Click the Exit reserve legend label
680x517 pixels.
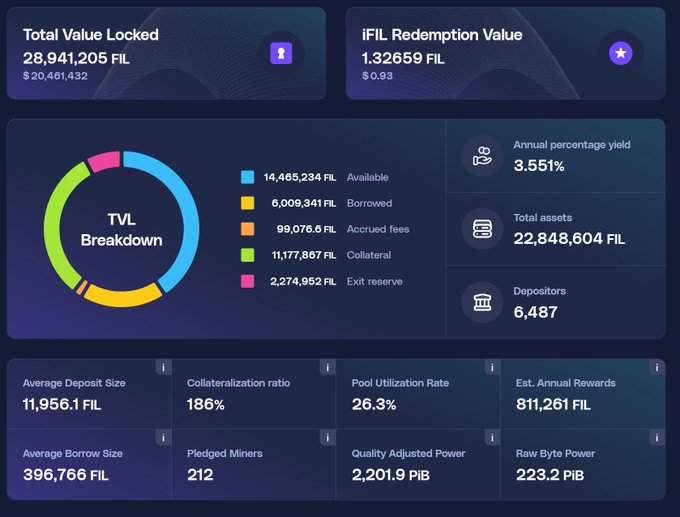point(375,281)
